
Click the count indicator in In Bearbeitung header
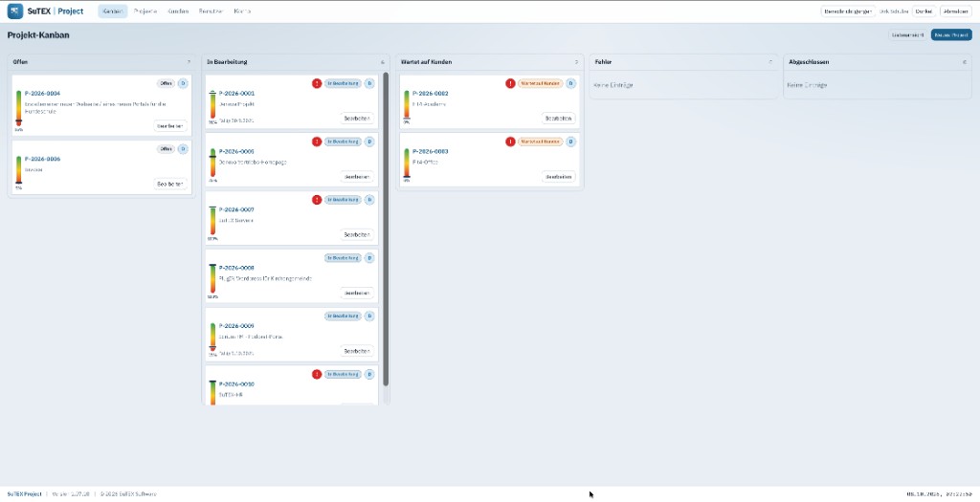point(383,62)
